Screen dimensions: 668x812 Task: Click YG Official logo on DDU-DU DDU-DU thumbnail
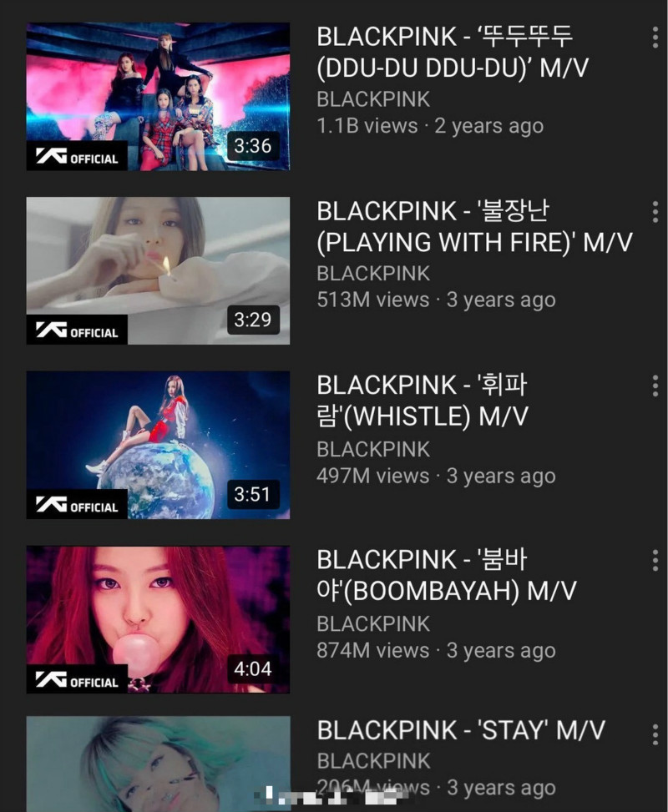click(x=77, y=156)
